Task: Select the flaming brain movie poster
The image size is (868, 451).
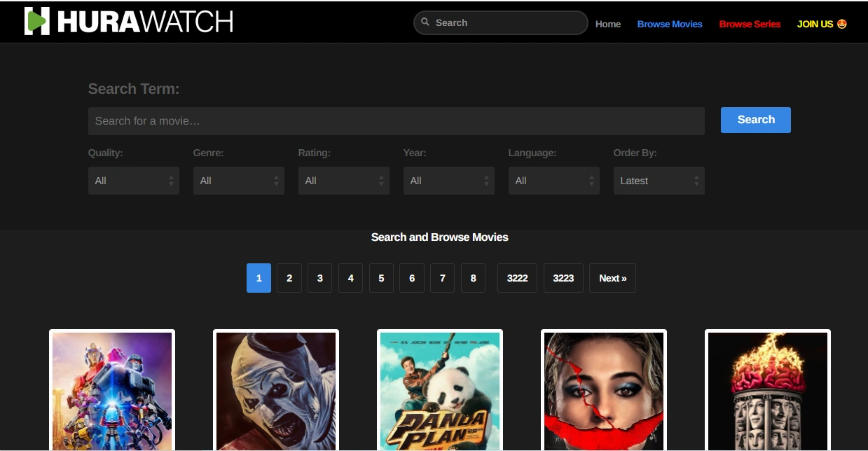Action: [x=767, y=390]
